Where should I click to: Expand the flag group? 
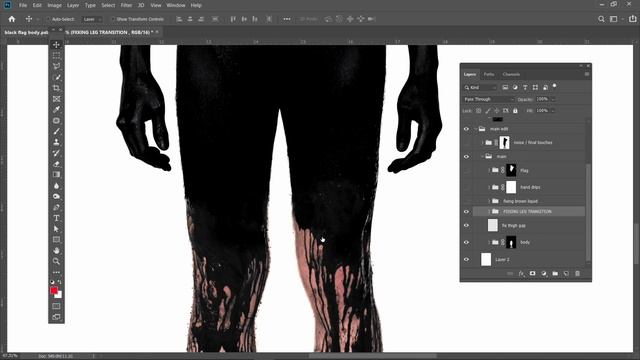(489, 170)
